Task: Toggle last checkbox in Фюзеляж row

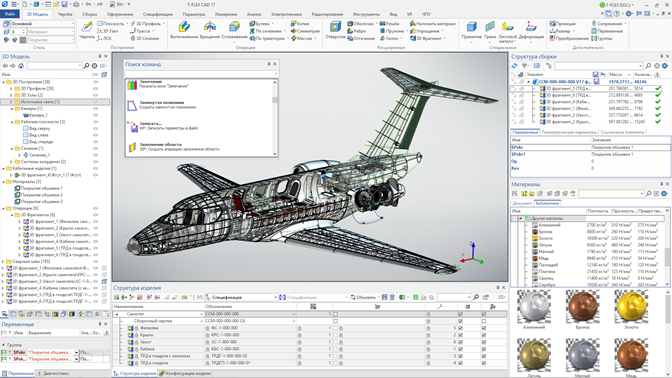Action: click(484, 328)
